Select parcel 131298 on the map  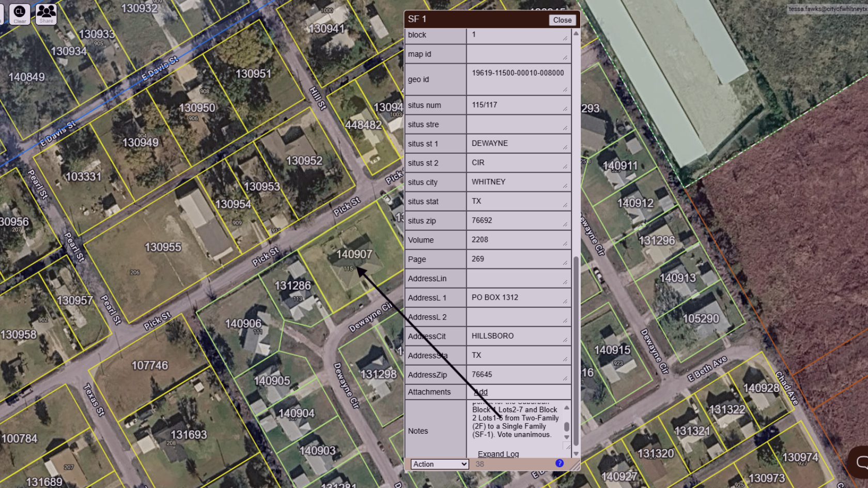coord(378,374)
